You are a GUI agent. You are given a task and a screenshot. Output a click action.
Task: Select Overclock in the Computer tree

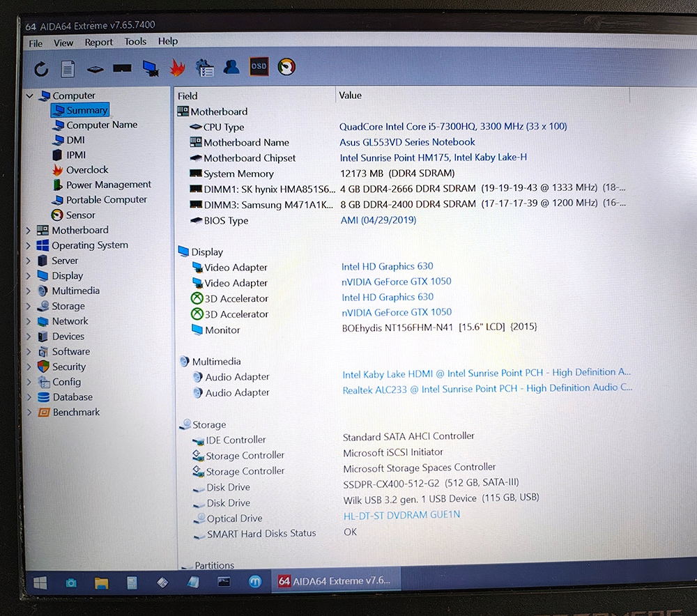point(87,170)
